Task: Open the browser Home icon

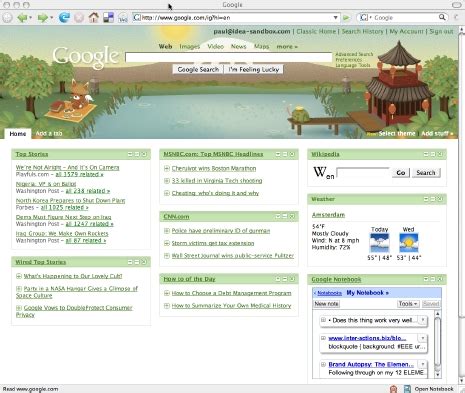Action: [x=94, y=17]
